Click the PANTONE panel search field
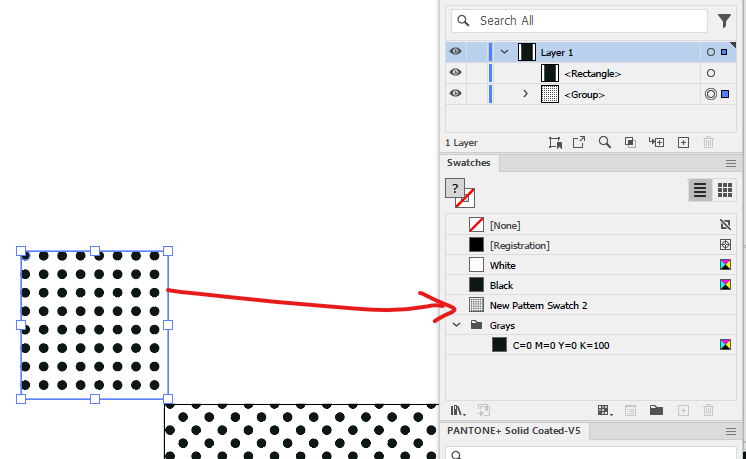746x459 pixels. (x=591, y=453)
